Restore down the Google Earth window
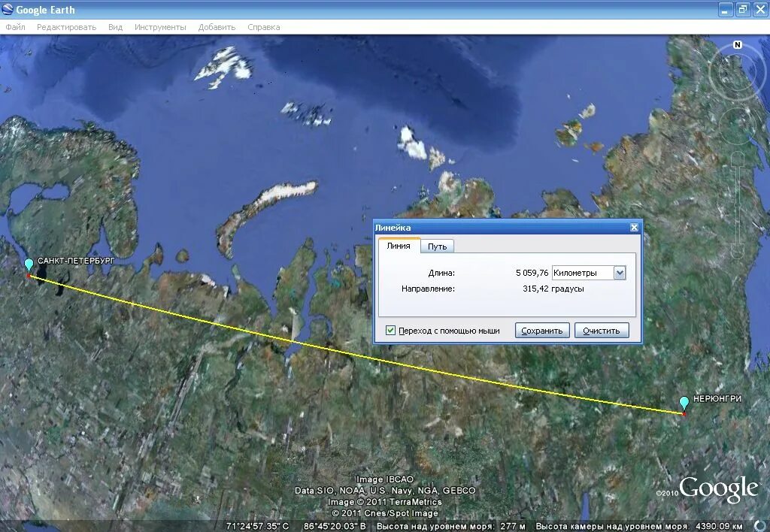Screen dimensions: 770x532 coord(742,9)
